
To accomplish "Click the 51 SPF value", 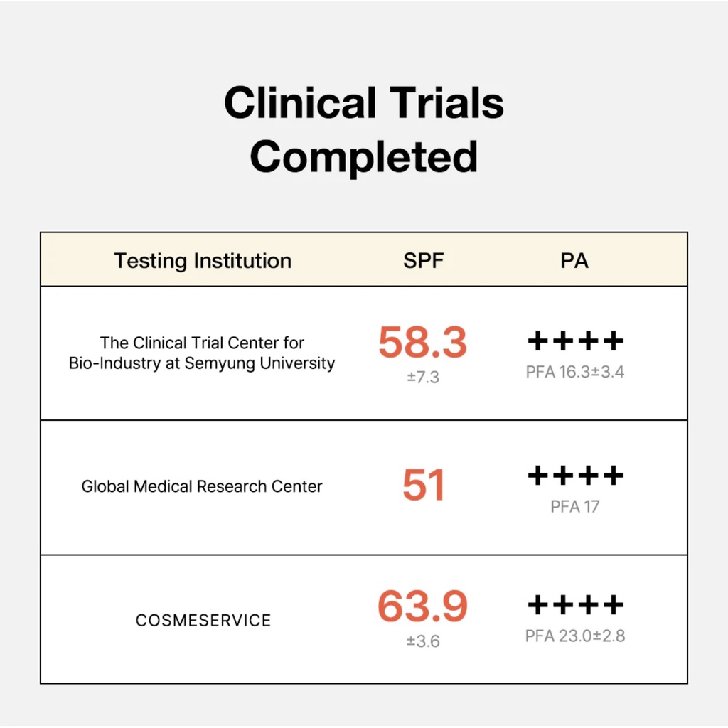I will tap(423, 486).
